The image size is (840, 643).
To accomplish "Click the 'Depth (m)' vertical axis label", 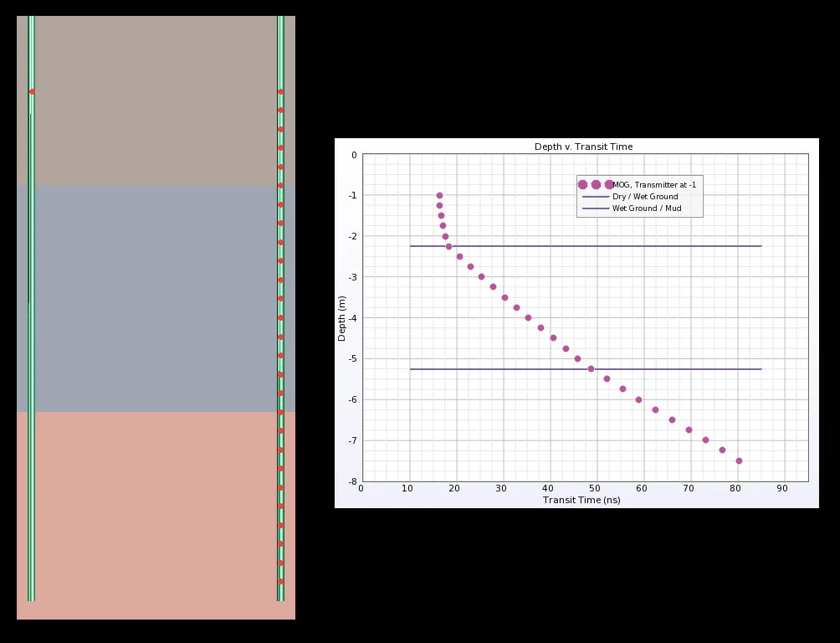I will pos(341,318).
